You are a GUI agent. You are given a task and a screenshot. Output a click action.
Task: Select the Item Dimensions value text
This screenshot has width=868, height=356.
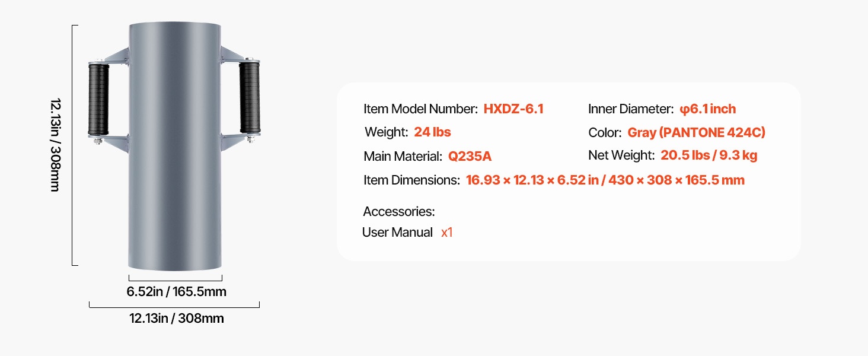(x=605, y=180)
